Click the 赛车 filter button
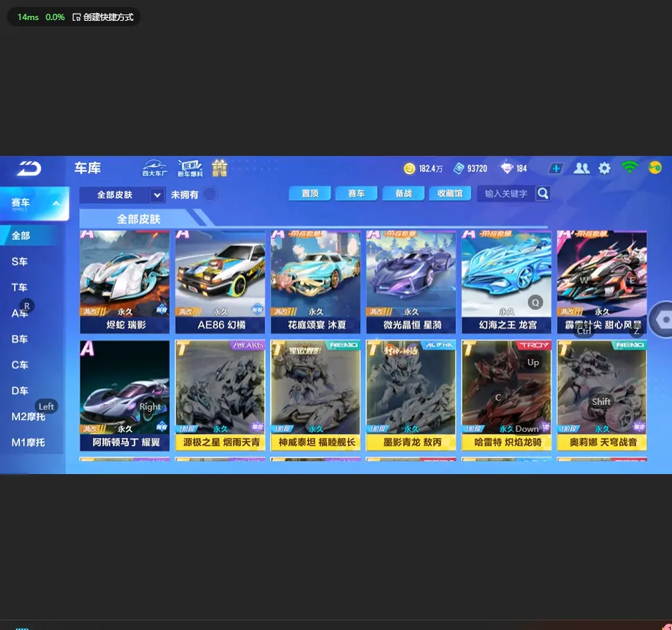Screen dimensions: 672x630 [357, 193]
